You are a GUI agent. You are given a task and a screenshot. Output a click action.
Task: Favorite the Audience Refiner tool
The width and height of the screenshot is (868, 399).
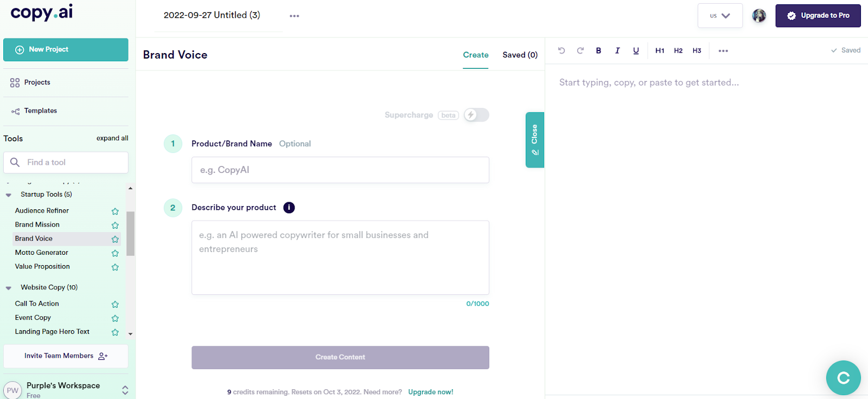(115, 211)
